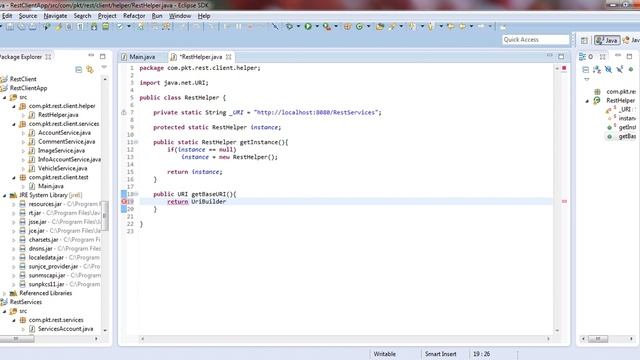Click the Debug bug icon
This screenshot has height=360, width=640.
click(289, 27)
